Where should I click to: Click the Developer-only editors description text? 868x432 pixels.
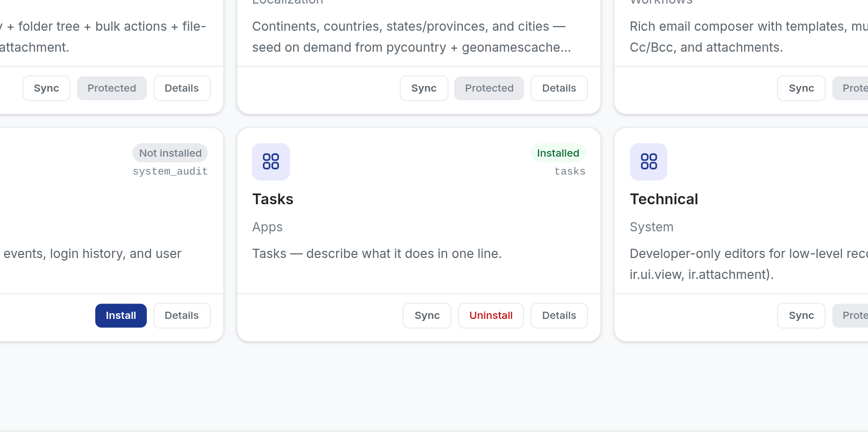(749, 264)
